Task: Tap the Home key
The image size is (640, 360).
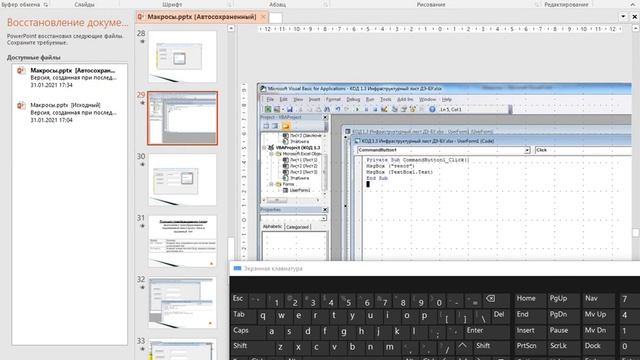Action: [529, 299]
